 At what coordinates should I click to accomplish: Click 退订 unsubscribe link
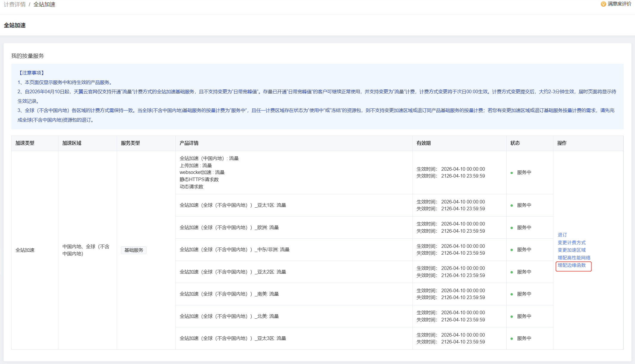coord(562,235)
